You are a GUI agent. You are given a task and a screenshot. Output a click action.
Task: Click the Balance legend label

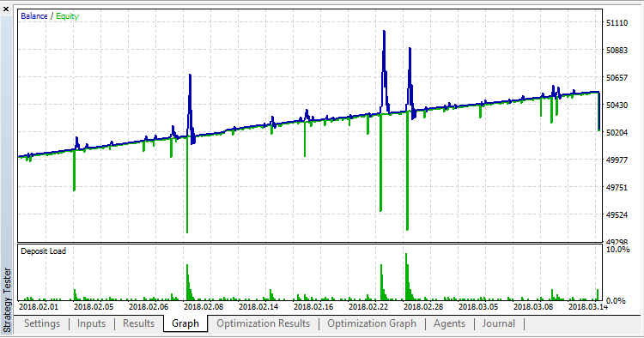[34, 16]
